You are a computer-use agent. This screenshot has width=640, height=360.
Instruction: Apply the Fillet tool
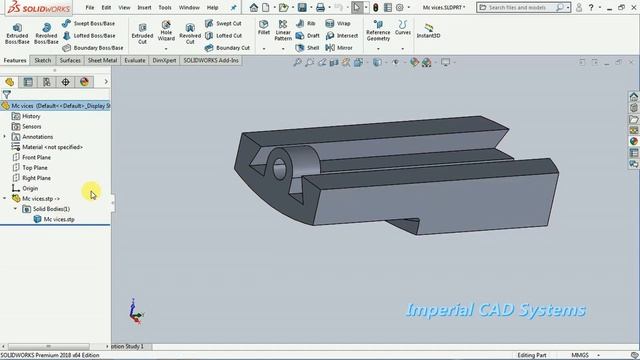pos(264,27)
